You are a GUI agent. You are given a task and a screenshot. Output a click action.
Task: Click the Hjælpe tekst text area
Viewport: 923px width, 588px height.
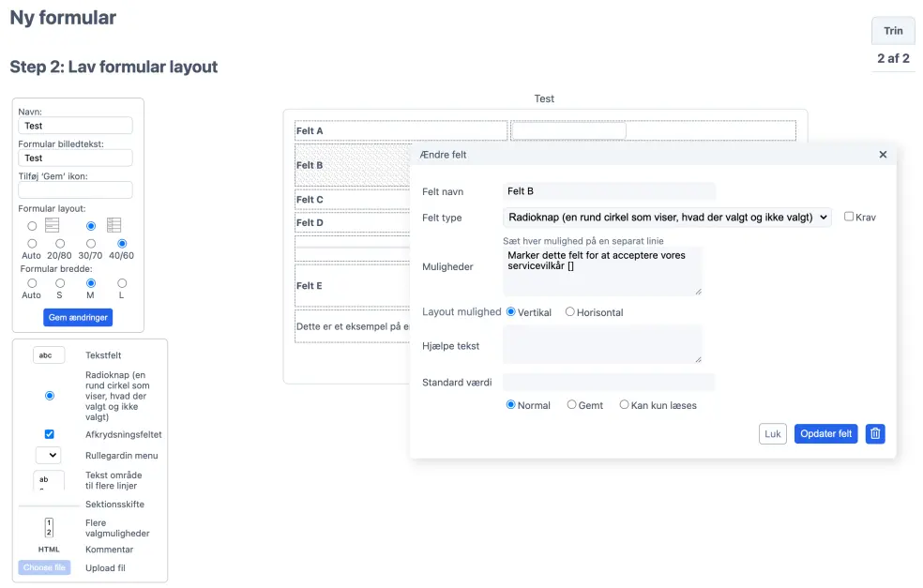(x=602, y=344)
